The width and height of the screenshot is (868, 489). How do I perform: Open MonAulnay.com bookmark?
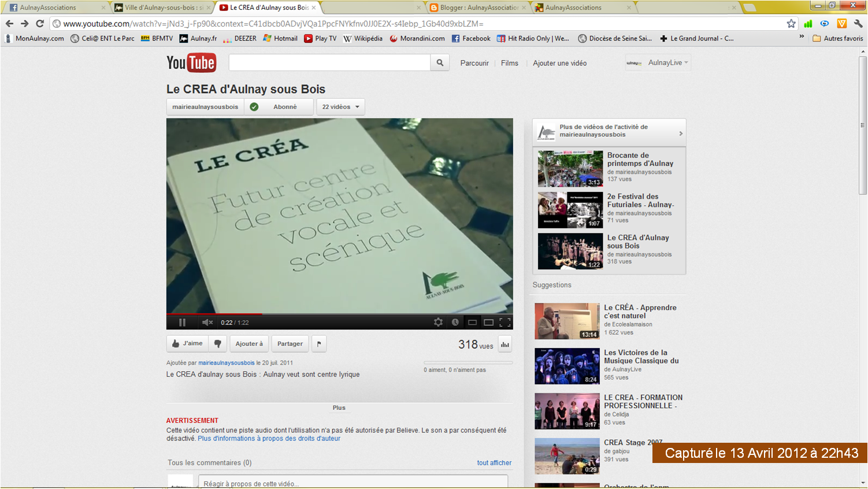point(35,39)
